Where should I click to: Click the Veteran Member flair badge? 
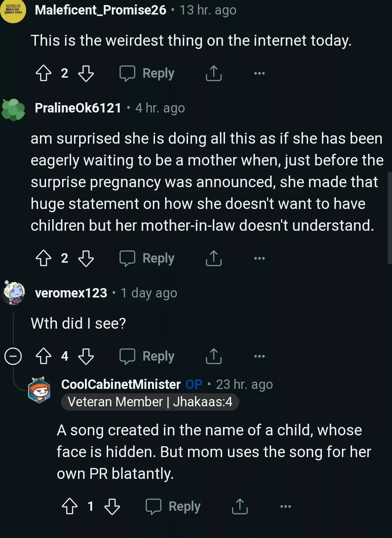point(150,402)
